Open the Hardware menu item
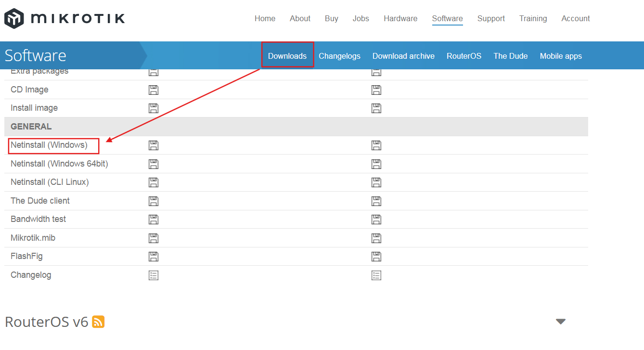 click(400, 18)
